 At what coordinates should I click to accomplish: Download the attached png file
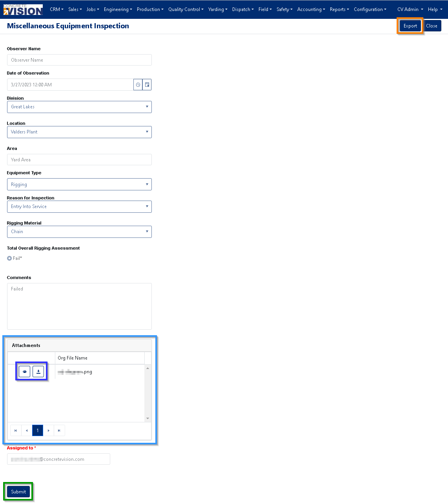click(38, 371)
